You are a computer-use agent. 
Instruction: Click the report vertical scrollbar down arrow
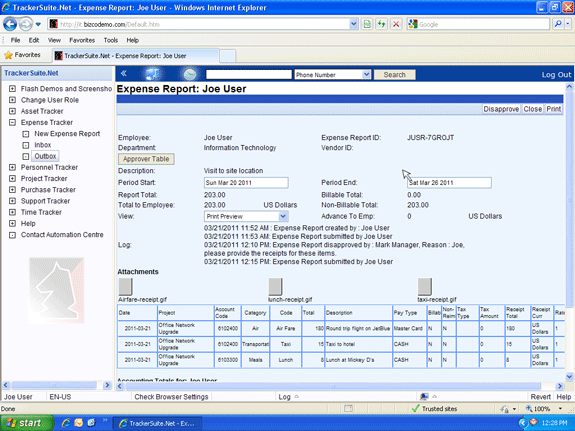[x=569, y=376]
